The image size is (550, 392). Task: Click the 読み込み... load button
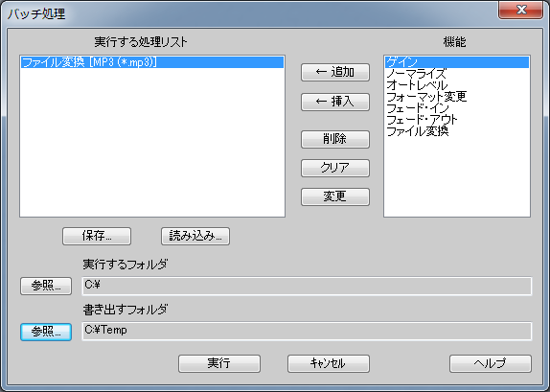click(x=195, y=236)
